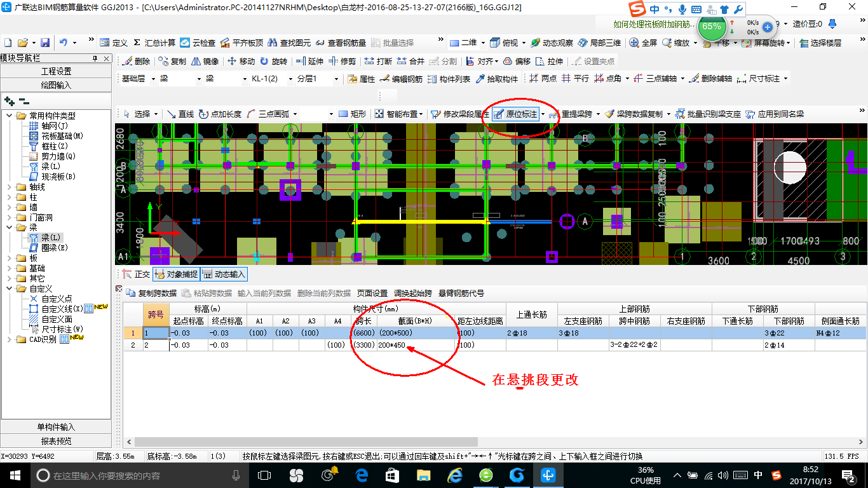Click 全屏 zoom full extent
The image size is (868, 488).
coord(644,43)
